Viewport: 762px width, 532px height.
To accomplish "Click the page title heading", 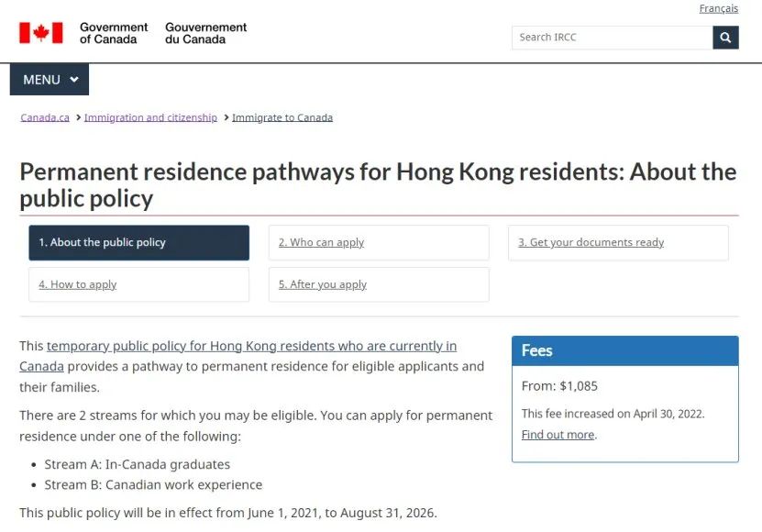I will point(378,185).
